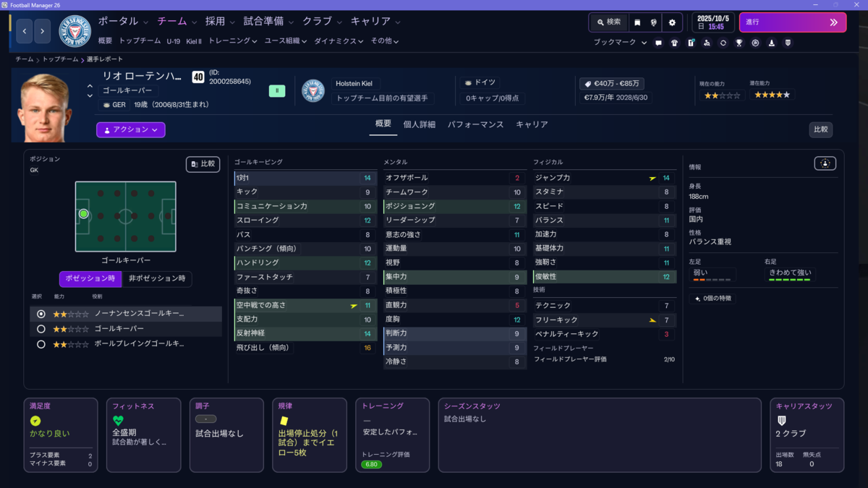
Task: Switch to 非ポゼッション時 view
Action: click(156, 278)
